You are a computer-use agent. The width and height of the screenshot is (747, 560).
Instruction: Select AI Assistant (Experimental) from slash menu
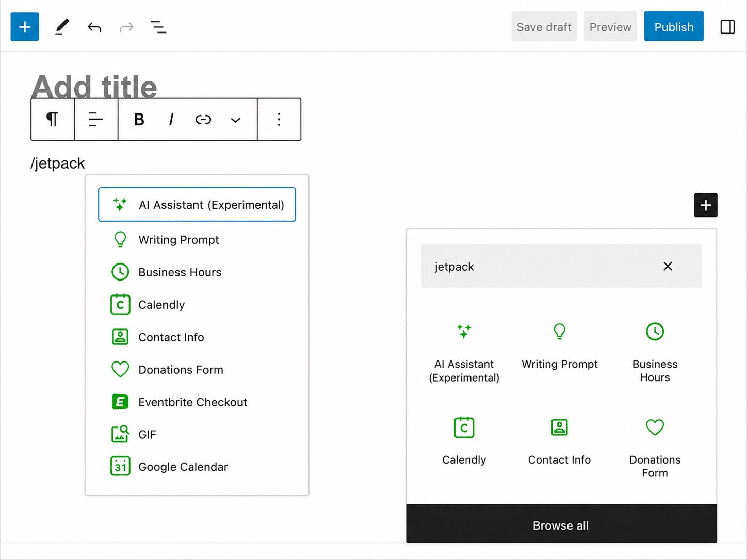coord(197,205)
